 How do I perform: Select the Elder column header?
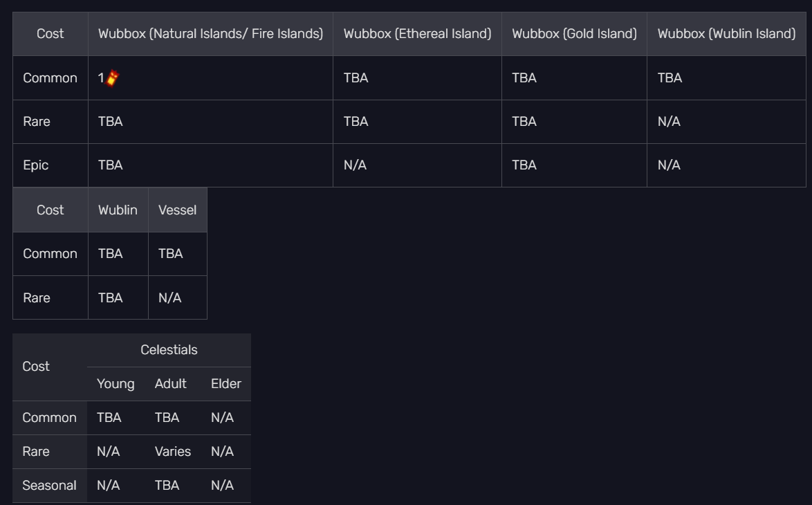pyautogui.click(x=225, y=384)
